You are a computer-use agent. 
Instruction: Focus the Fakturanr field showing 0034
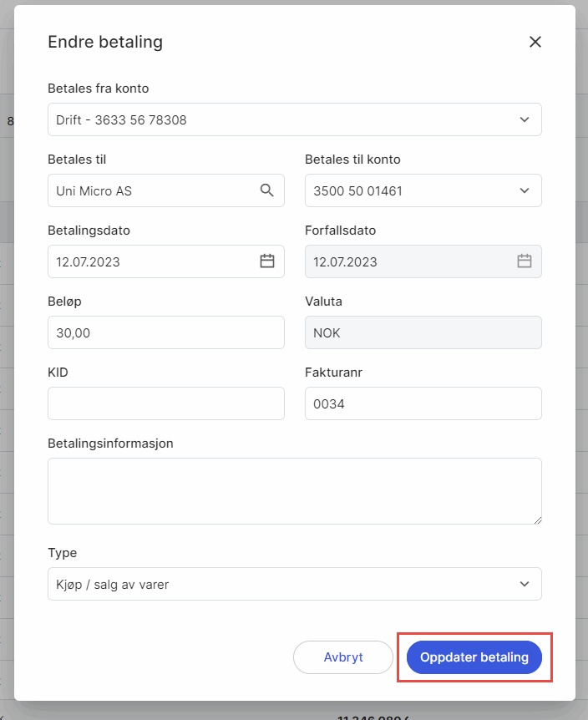(x=423, y=403)
